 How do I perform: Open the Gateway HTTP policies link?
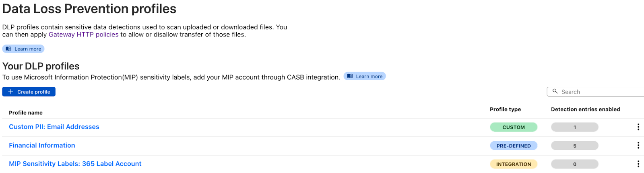[x=83, y=35]
